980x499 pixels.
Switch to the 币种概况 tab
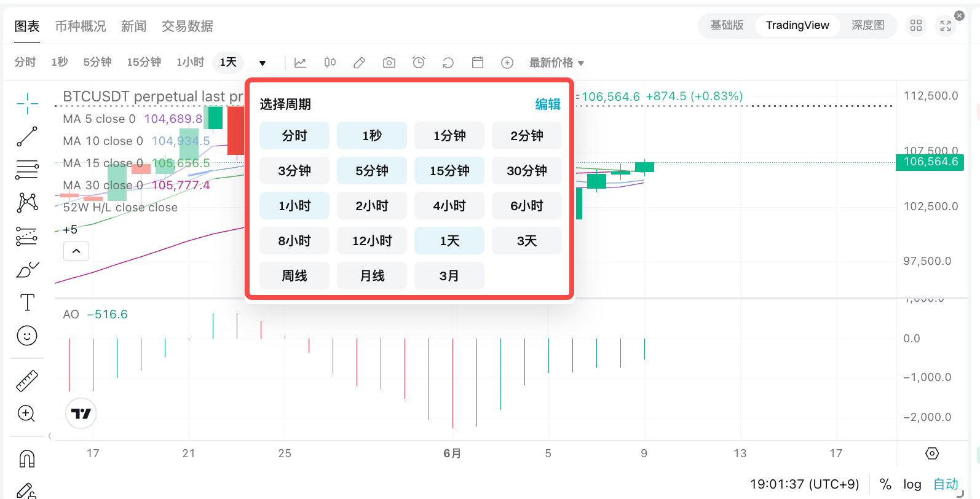81,26
